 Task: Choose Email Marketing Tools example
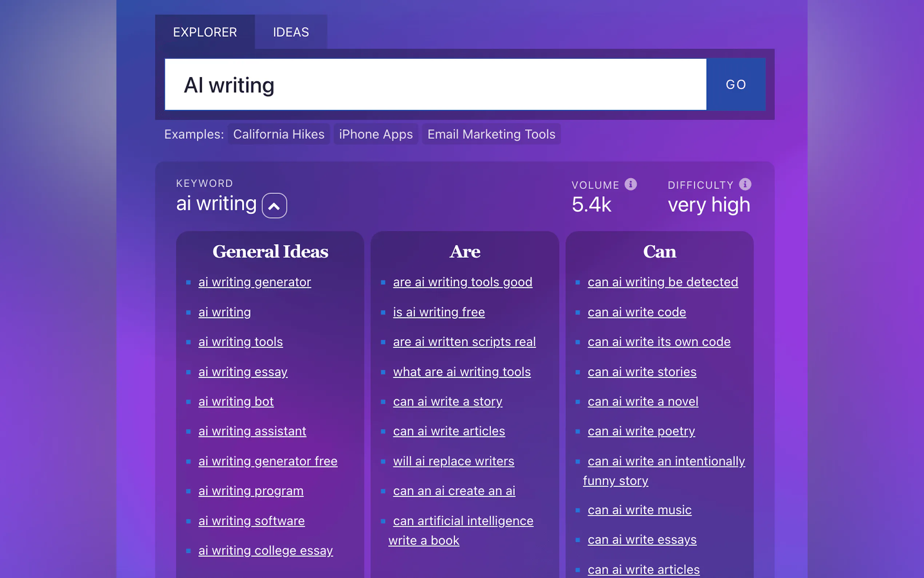coord(491,134)
